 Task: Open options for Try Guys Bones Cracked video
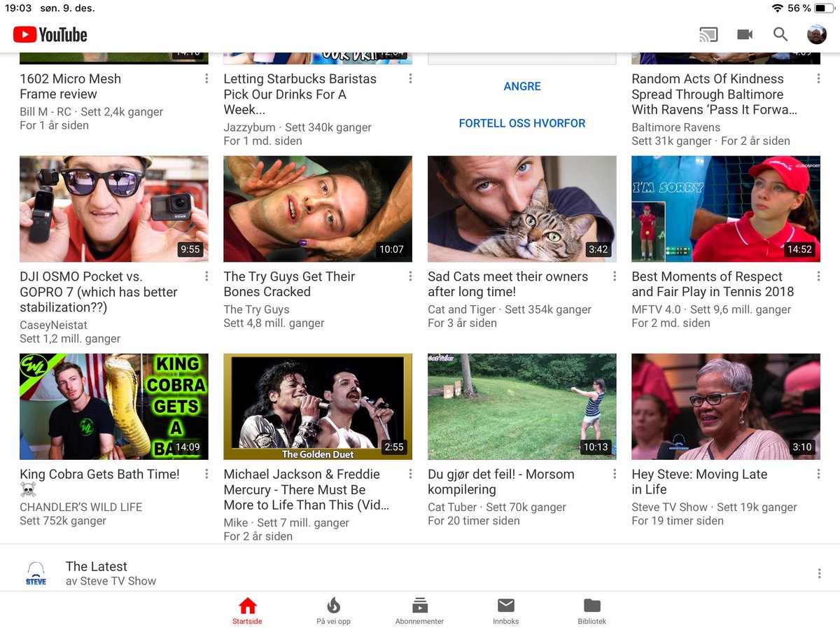410,276
